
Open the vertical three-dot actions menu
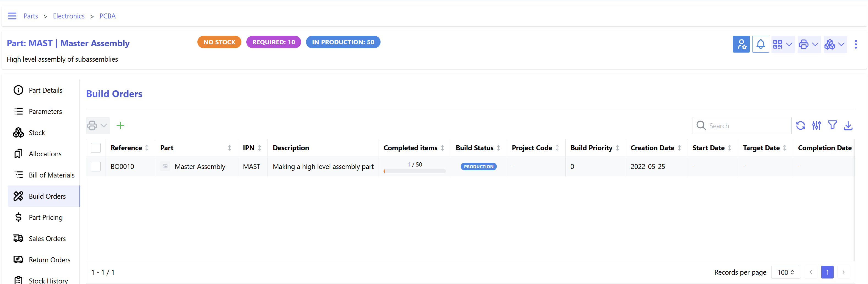click(x=856, y=44)
